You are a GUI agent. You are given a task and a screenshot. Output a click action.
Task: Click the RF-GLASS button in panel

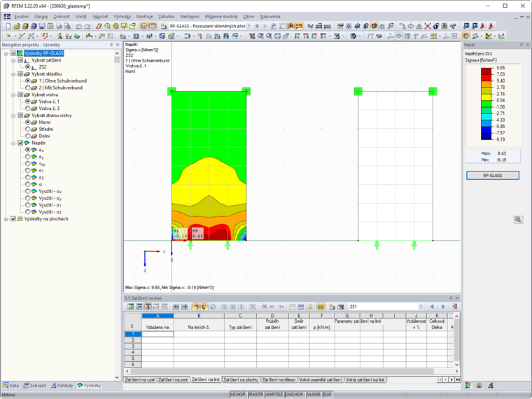pyautogui.click(x=492, y=176)
